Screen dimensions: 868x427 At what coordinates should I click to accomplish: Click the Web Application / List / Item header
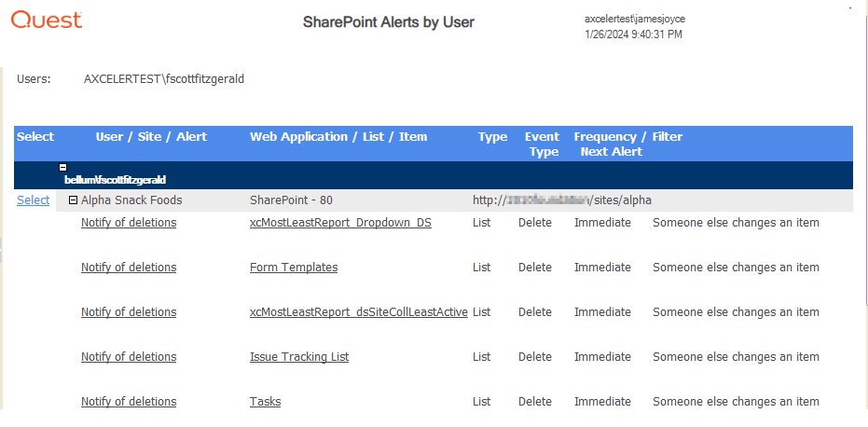(338, 137)
